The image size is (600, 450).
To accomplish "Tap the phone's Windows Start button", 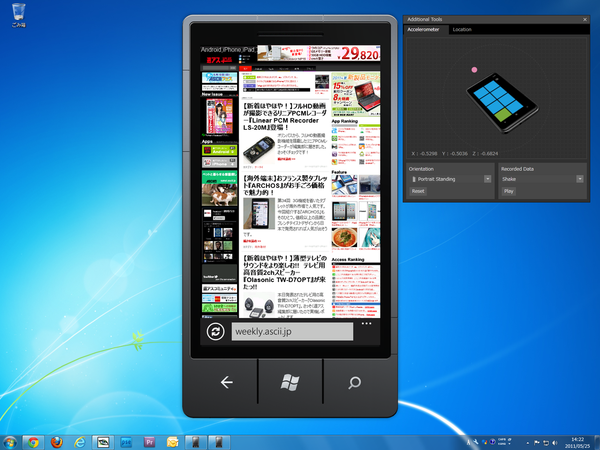I will tap(290, 382).
